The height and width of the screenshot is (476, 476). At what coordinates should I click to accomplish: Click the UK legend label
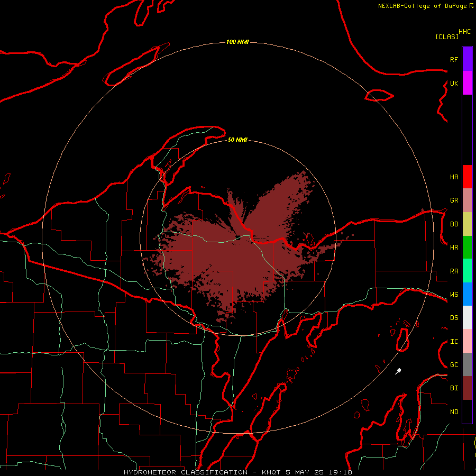(454, 83)
